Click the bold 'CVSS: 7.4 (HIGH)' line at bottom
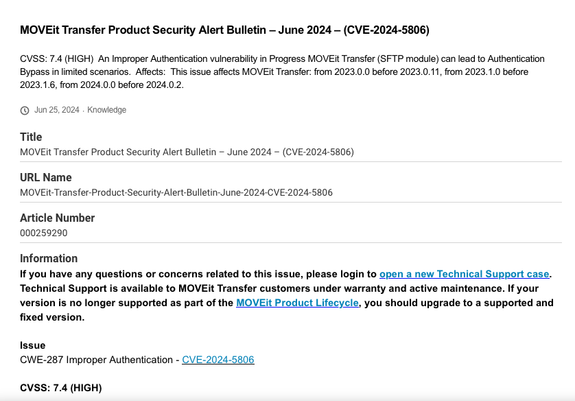The width and height of the screenshot is (575, 401). coord(61,388)
